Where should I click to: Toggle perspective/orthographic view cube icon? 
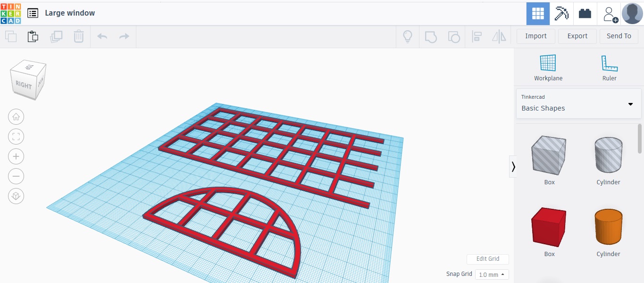(x=16, y=196)
